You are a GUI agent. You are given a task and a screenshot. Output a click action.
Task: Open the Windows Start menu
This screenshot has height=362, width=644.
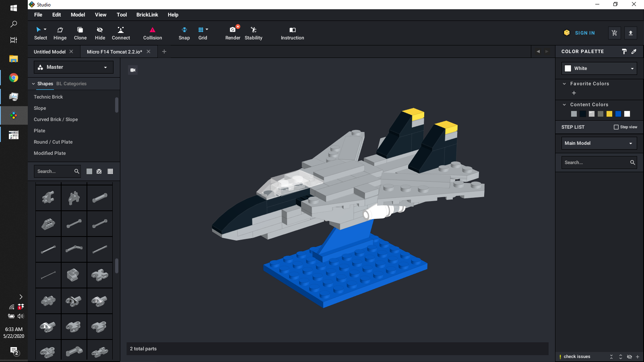[x=14, y=8]
